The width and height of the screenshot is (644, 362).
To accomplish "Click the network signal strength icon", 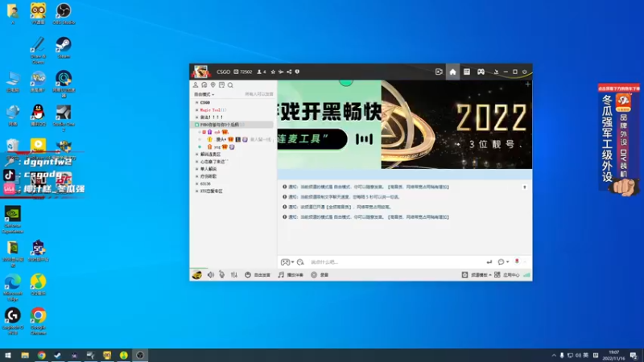I will [526, 275].
